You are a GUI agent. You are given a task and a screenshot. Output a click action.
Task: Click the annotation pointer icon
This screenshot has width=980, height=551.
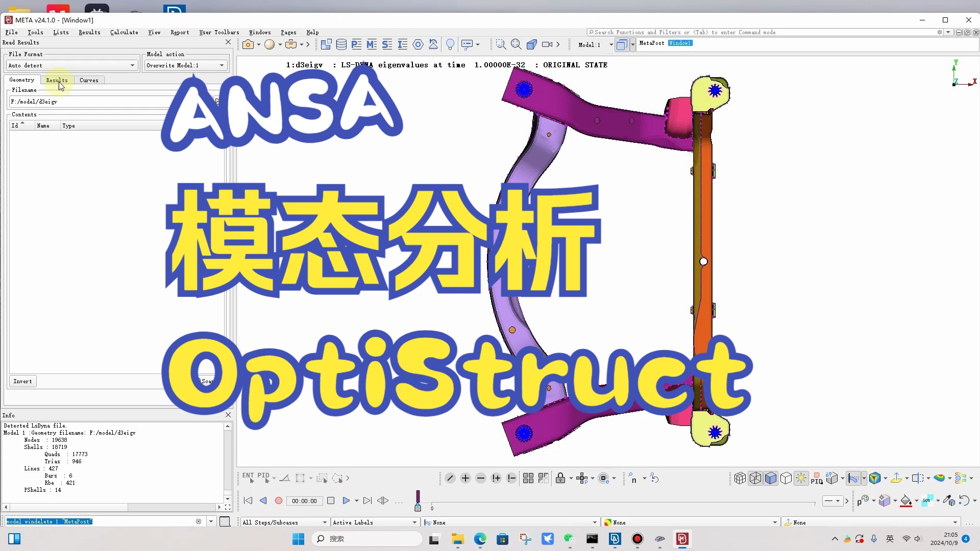[468, 44]
